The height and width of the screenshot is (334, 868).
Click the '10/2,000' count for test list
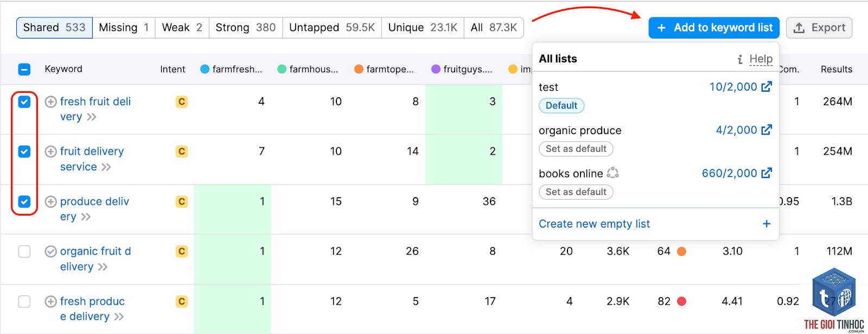733,87
